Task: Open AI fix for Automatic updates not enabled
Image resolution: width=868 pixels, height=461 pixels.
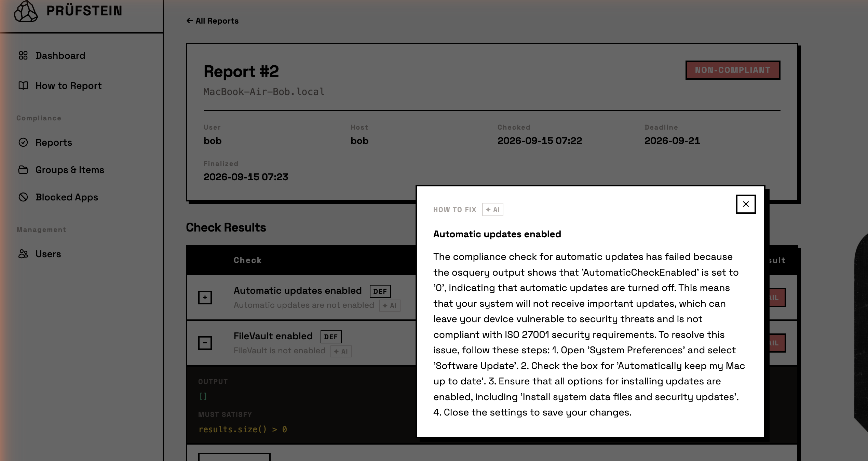Action: pyautogui.click(x=390, y=306)
